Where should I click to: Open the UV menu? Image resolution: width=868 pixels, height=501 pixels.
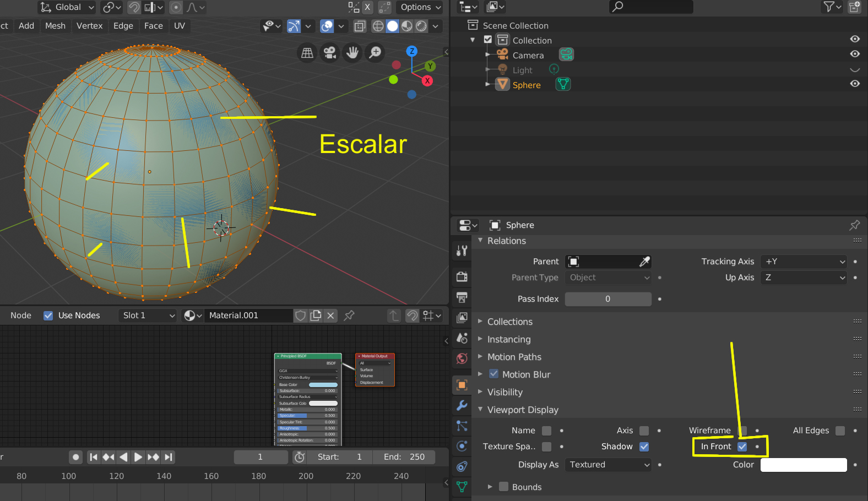coord(180,26)
